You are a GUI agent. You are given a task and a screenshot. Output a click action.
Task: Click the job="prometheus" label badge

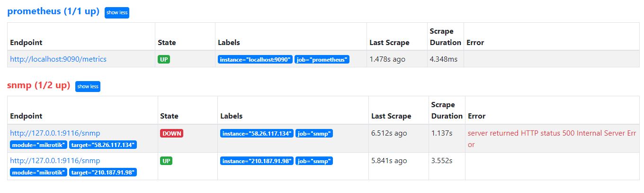322,60
